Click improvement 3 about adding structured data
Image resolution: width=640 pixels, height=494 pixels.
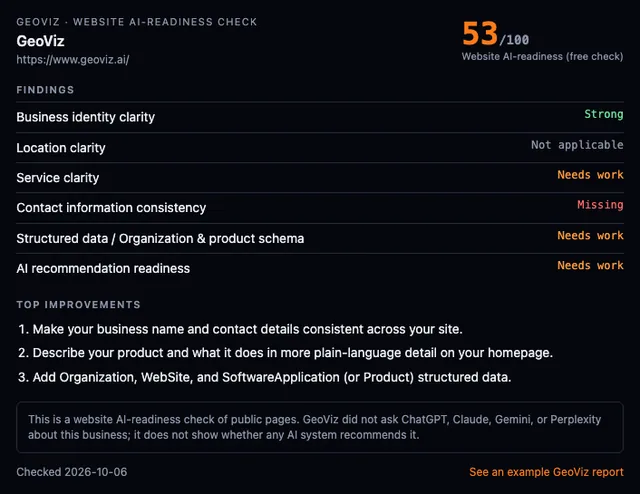coord(264,377)
